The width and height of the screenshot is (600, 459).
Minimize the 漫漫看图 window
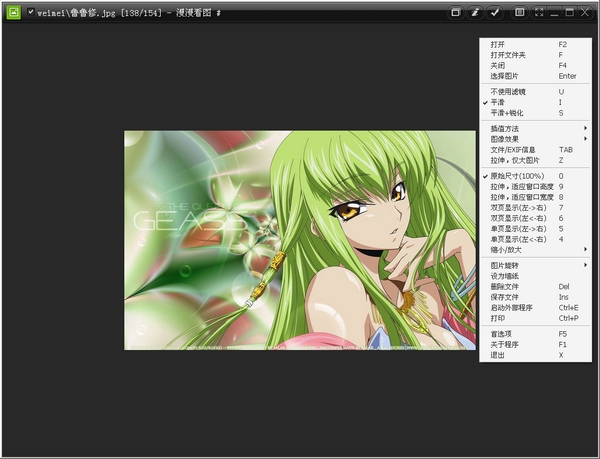[x=554, y=13]
